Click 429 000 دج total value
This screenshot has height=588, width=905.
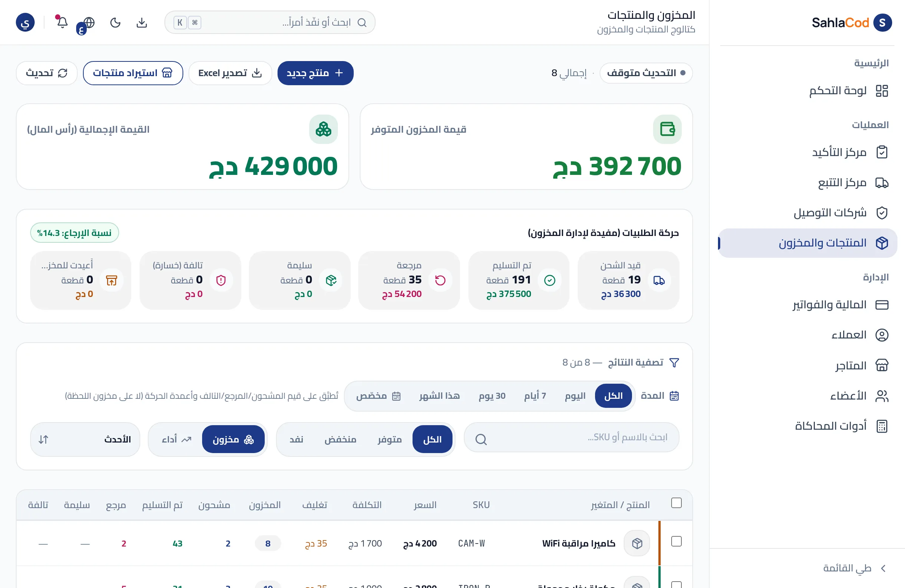273,167
